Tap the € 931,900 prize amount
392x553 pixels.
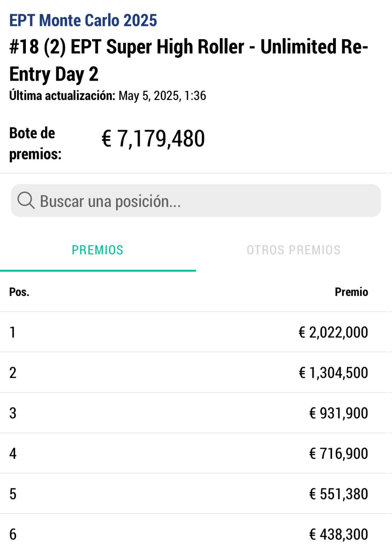pos(339,413)
